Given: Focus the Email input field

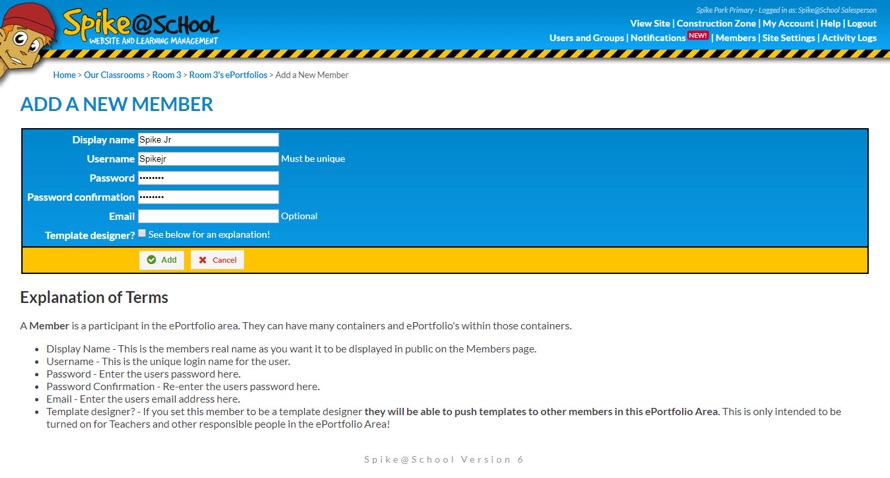Looking at the screenshot, I should click(x=208, y=216).
